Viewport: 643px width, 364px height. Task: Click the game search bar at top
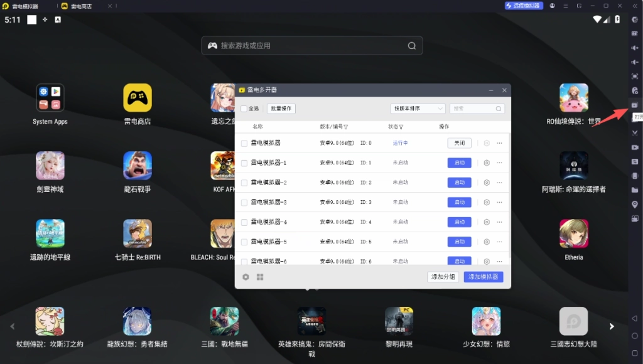click(x=311, y=45)
